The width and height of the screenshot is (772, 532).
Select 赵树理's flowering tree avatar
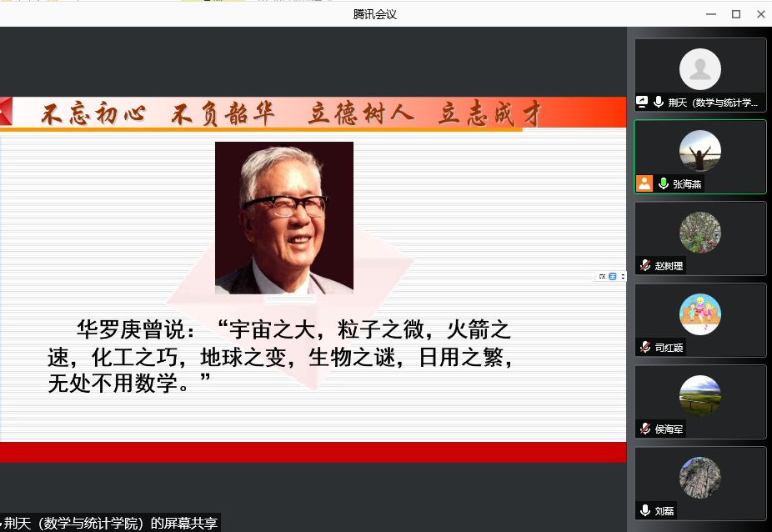[699, 233]
